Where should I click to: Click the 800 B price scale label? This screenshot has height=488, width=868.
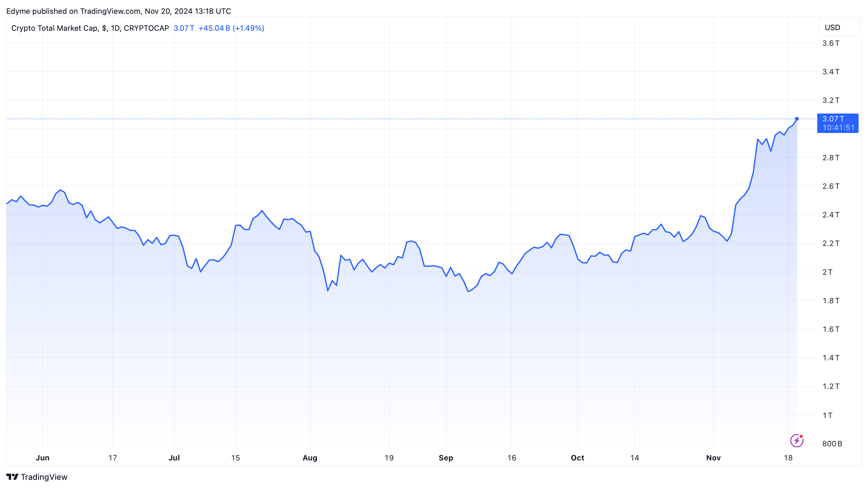point(832,443)
